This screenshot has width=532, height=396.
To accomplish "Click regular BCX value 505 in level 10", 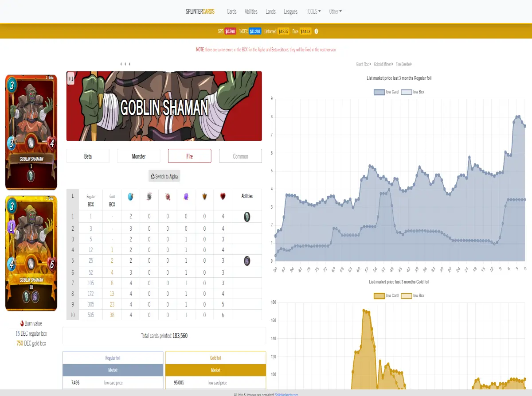I will [90, 315].
